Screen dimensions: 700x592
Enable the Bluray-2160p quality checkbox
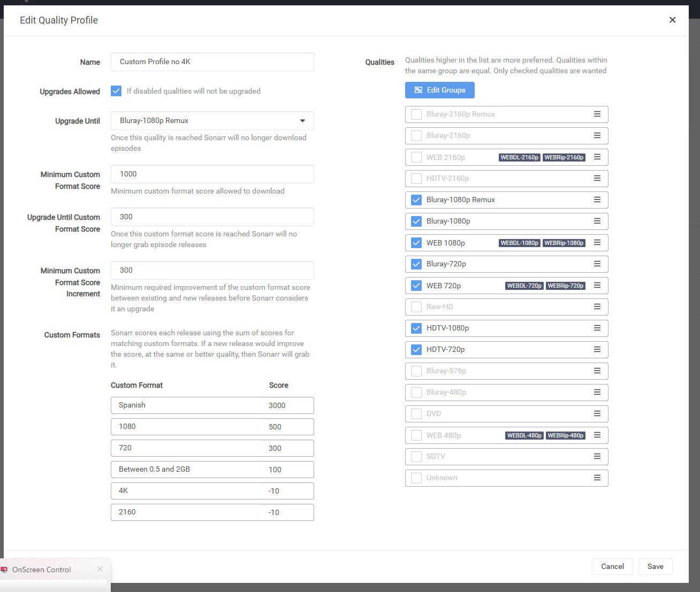click(x=416, y=135)
